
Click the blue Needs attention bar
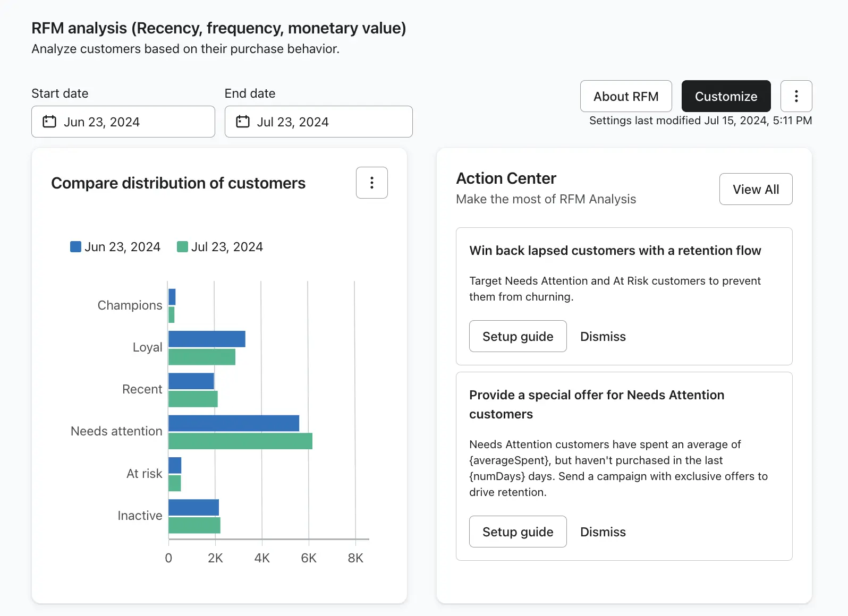[x=233, y=423]
